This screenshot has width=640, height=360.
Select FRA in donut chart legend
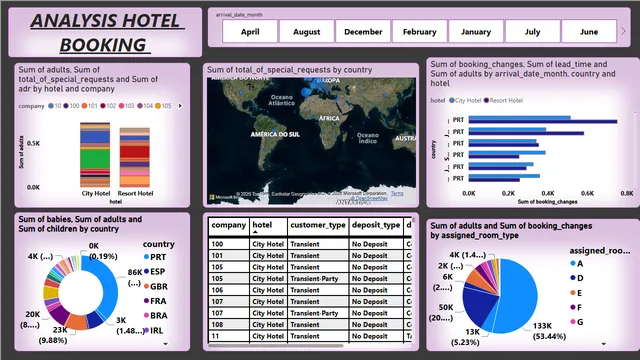click(x=155, y=301)
